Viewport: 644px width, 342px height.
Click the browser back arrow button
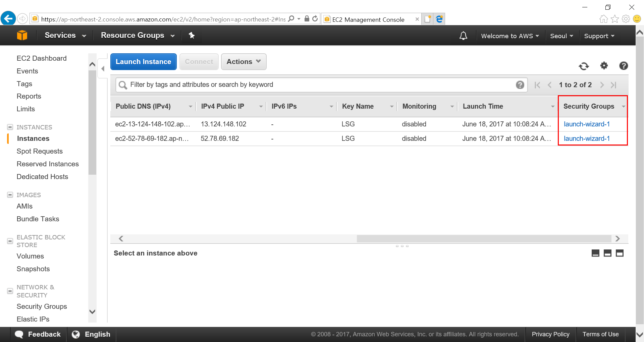pos(8,18)
